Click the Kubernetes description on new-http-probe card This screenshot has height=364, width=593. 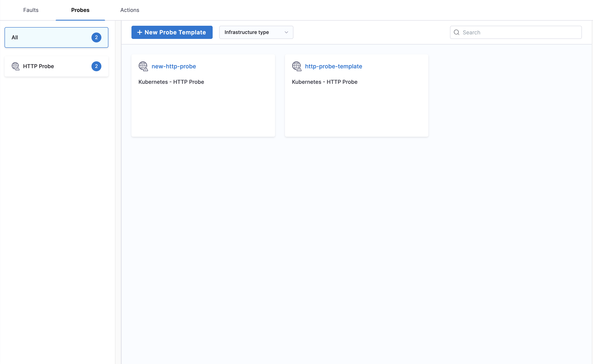[171, 82]
